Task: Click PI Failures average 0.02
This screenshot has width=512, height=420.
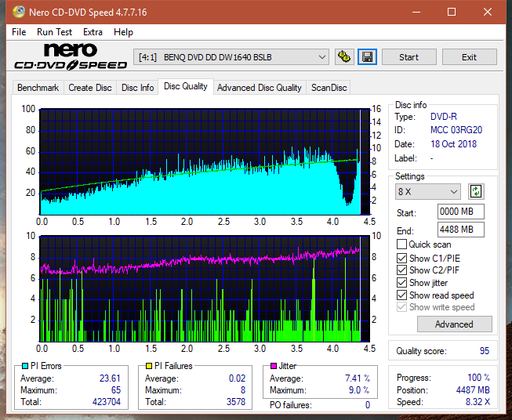Action: coord(237,378)
